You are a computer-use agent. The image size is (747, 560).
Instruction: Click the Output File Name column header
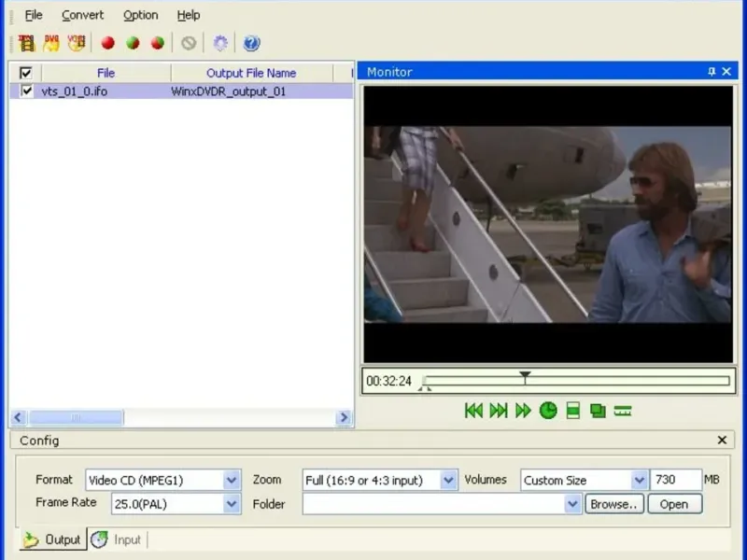point(251,73)
